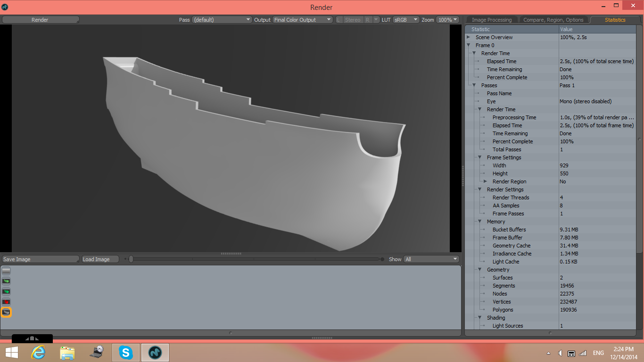Toggle the R stereo eye button
The height and width of the screenshot is (362, 644).
click(x=368, y=20)
